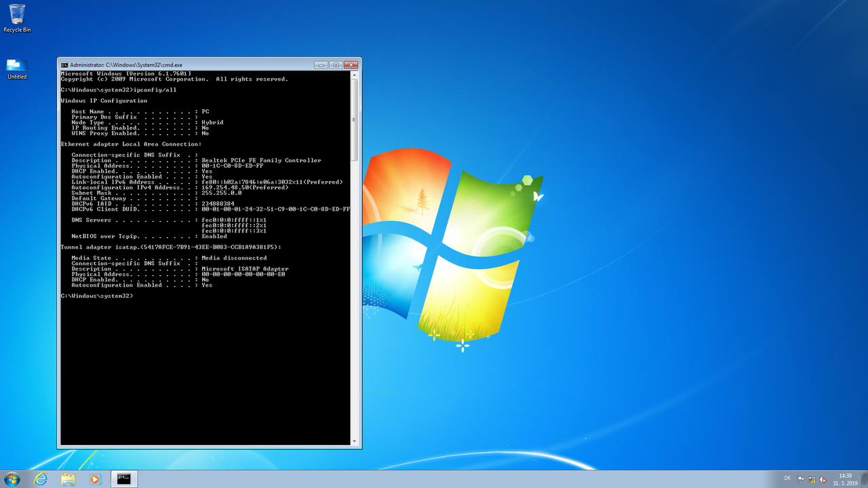Open the Action Center flag tray icon
Screen dimensions: 868x488
point(801,479)
